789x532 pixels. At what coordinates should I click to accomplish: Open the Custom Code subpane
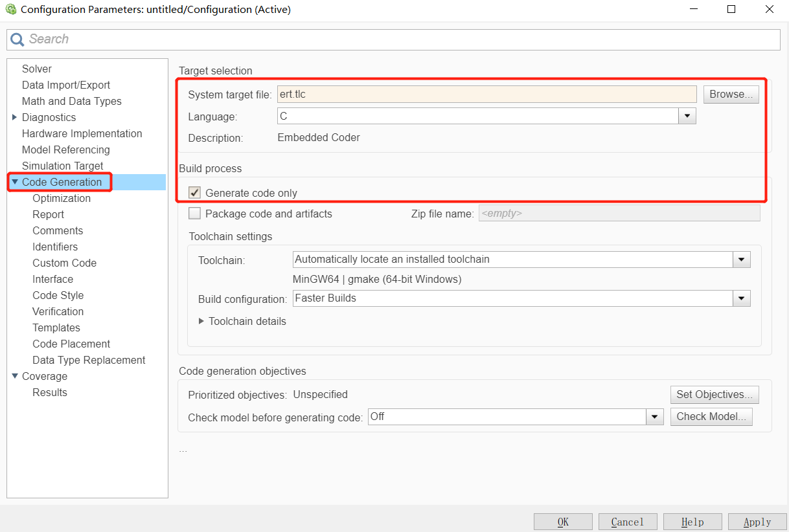click(x=65, y=263)
